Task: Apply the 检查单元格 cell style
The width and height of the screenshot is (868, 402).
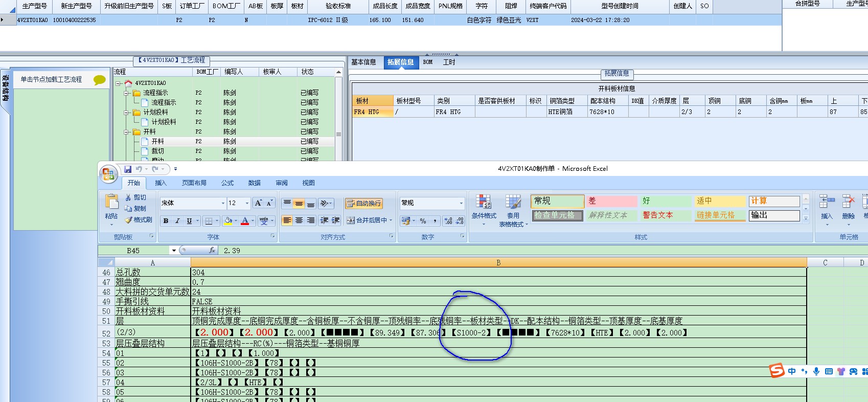Action: click(557, 215)
